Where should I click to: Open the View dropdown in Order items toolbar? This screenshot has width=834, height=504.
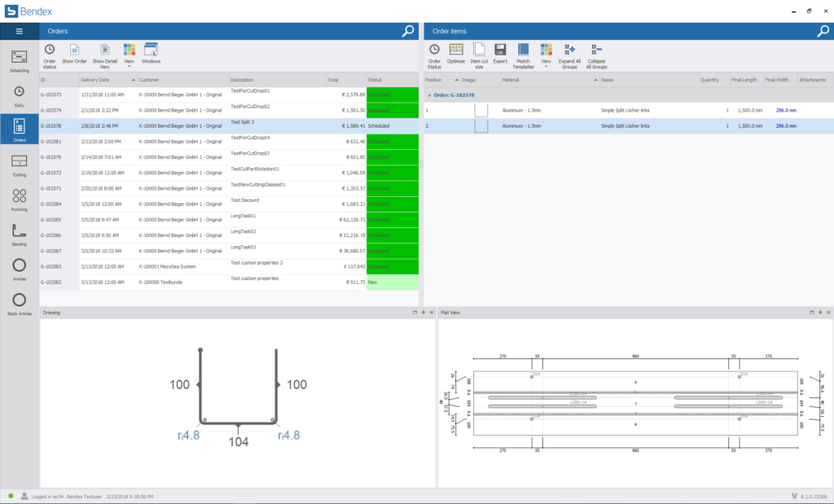tap(546, 54)
